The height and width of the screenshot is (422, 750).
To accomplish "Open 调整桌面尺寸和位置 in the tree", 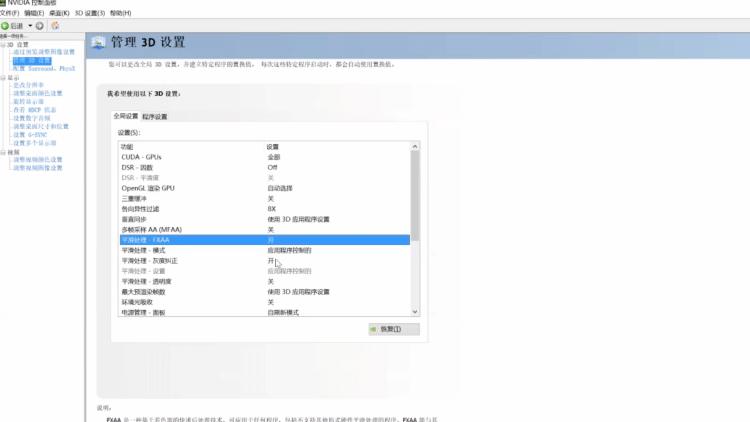I will 41,126.
